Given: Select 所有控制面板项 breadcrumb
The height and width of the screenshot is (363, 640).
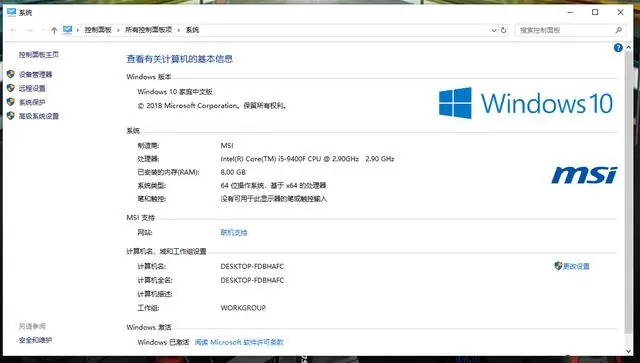Looking at the screenshot, I should (x=149, y=30).
